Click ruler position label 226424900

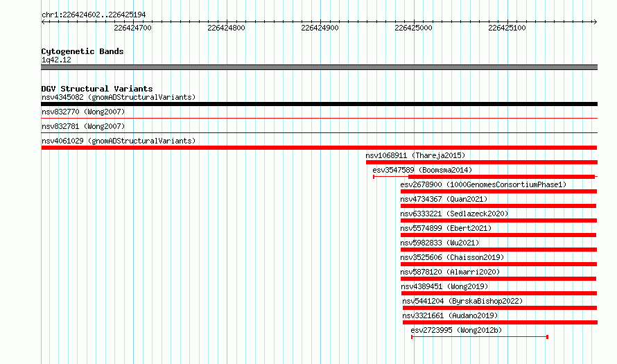(x=320, y=28)
